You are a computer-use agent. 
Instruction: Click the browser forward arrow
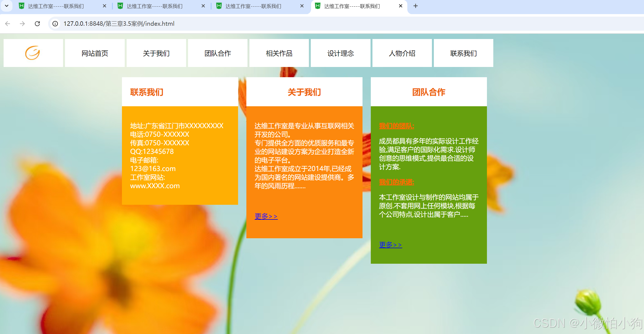click(22, 24)
